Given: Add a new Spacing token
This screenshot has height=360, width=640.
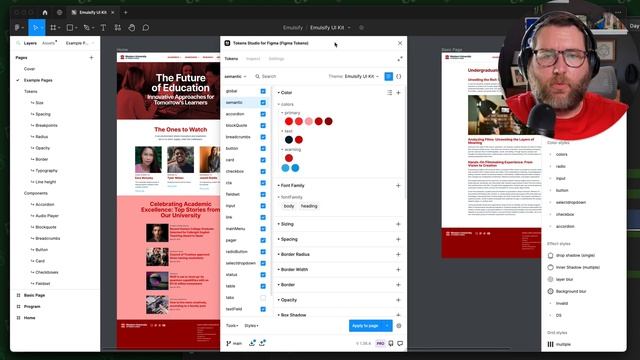Looking at the screenshot, I should pos(398,239).
